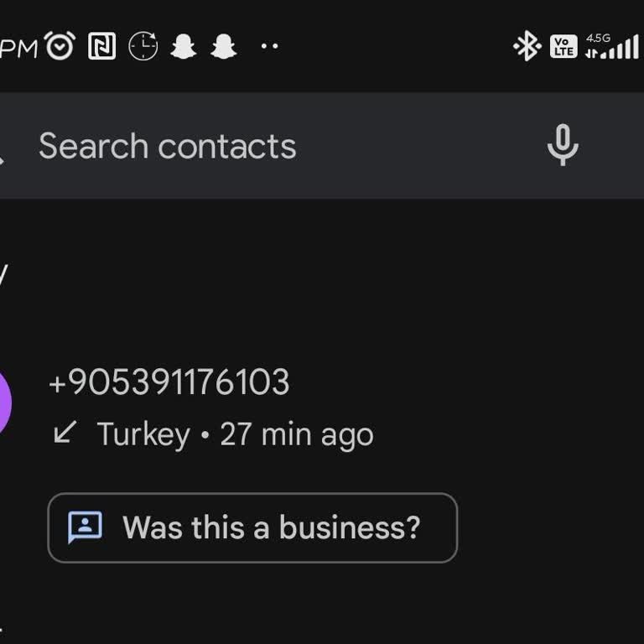Image resolution: width=644 pixels, height=644 pixels.
Task: Tap the VoLTE indicator icon
Action: (x=563, y=46)
